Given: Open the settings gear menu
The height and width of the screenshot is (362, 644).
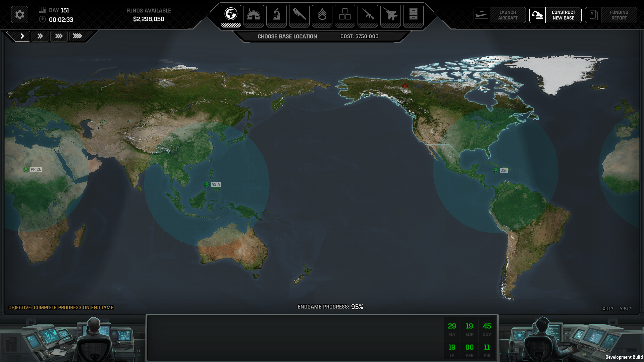Looking at the screenshot, I should point(19,15).
